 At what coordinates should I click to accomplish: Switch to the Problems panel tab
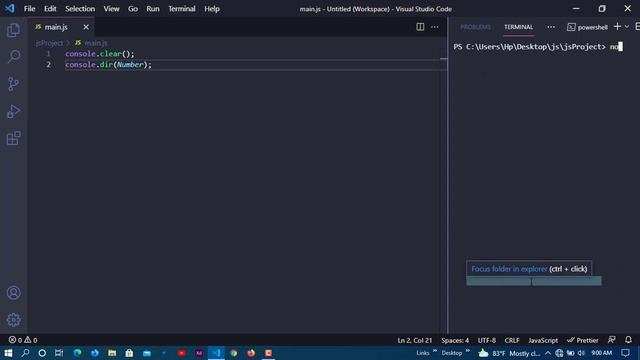coord(476,27)
